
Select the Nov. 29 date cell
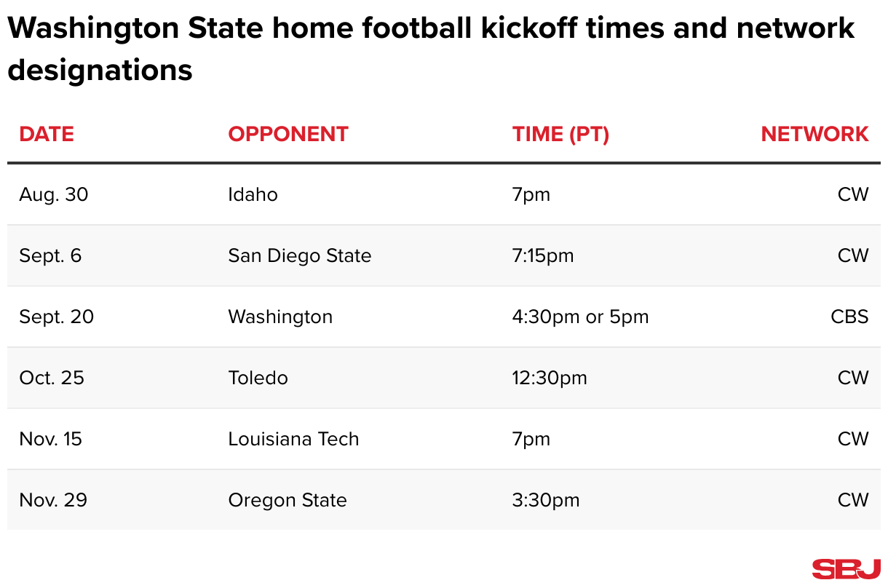pos(53,500)
